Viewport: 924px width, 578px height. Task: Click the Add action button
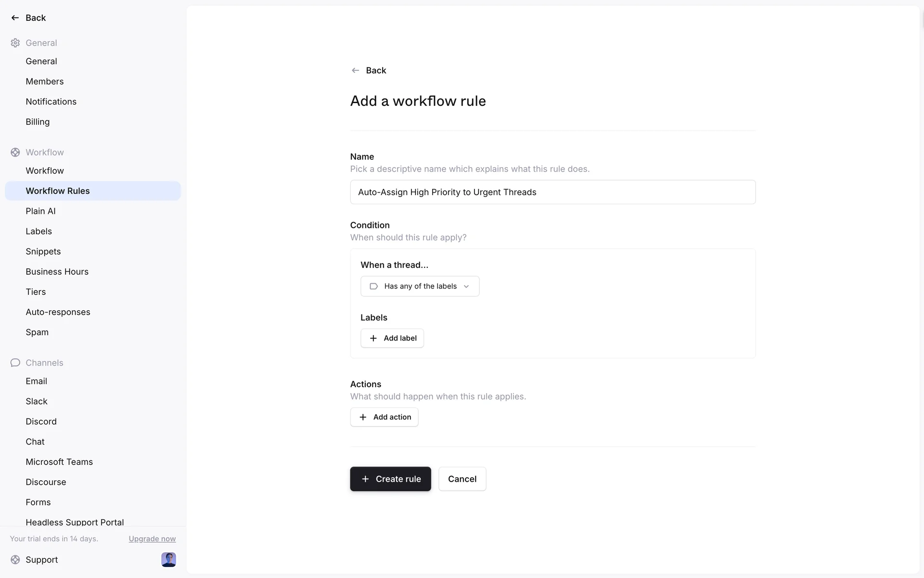point(384,417)
